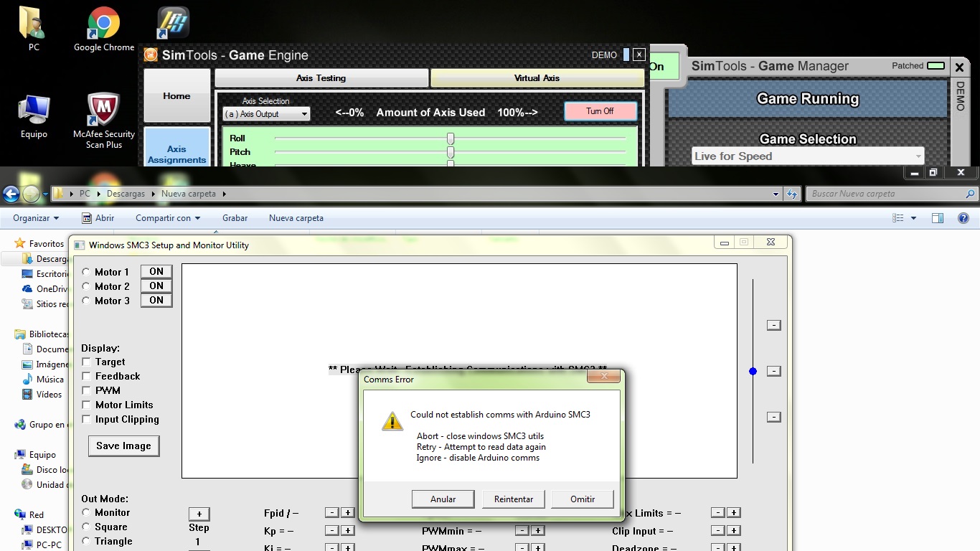Select the Triangle out mode radio
Viewport: 980px width, 551px height.
click(86, 541)
